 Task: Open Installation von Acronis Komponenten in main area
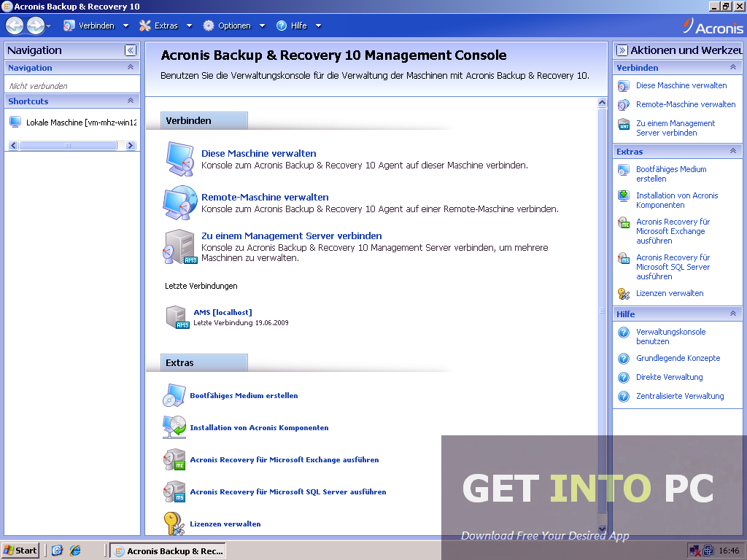259,427
